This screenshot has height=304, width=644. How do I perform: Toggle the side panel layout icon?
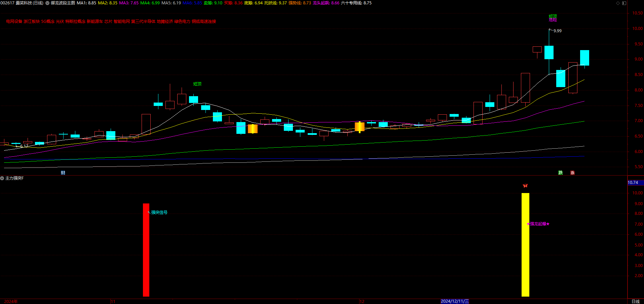[624, 3]
